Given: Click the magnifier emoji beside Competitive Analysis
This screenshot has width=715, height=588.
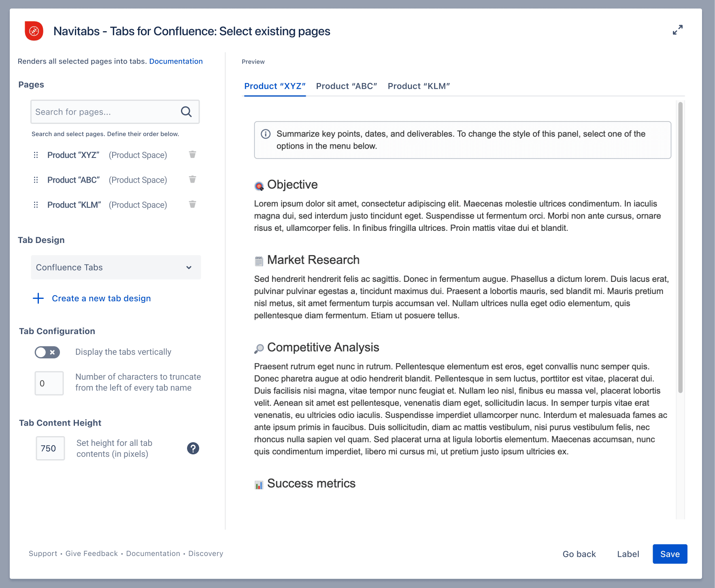Looking at the screenshot, I should [258, 347].
